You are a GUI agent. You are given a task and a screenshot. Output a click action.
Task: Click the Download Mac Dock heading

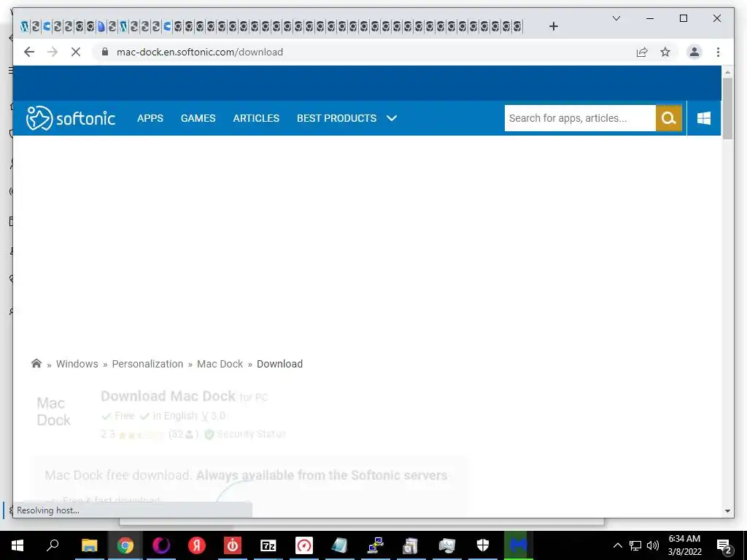(x=169, y=396)
